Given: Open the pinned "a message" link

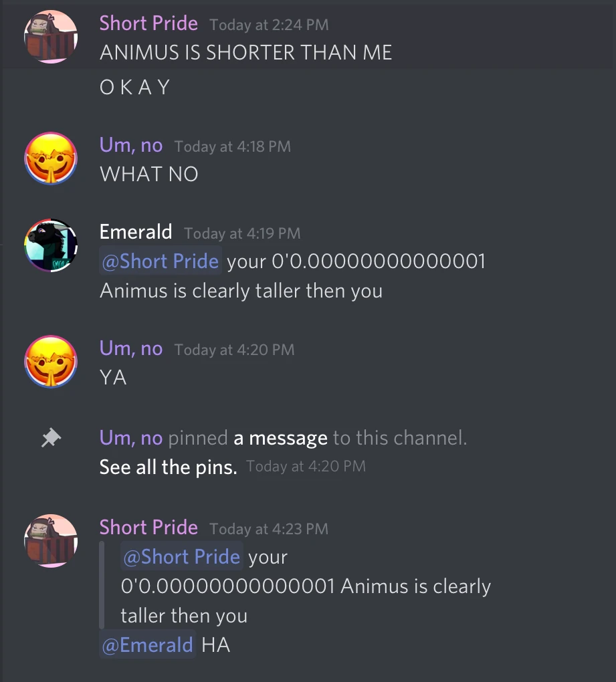Looking at the screenshot, I should click(x=281, y=438).
